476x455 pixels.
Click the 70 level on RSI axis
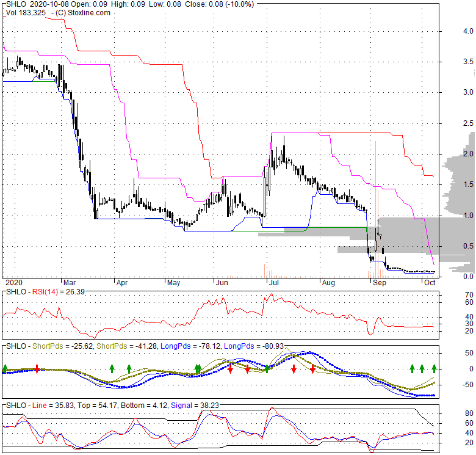coord(469,294)
